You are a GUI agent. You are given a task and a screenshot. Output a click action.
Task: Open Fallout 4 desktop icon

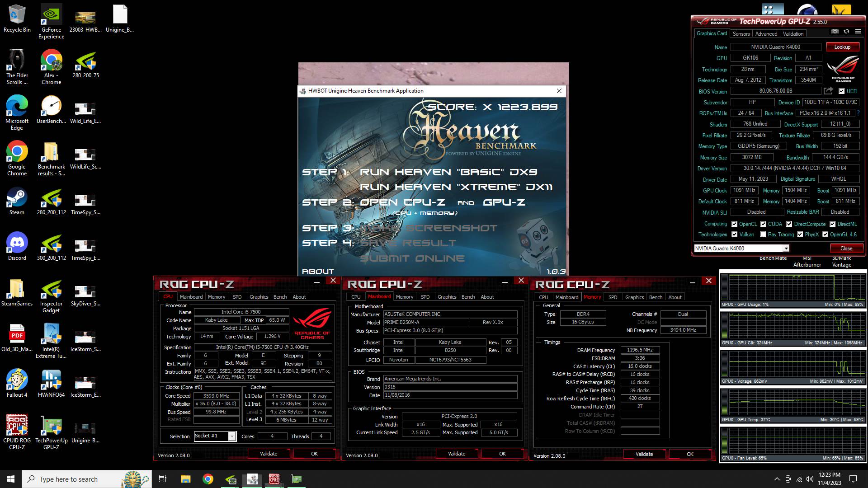point(17,384)
